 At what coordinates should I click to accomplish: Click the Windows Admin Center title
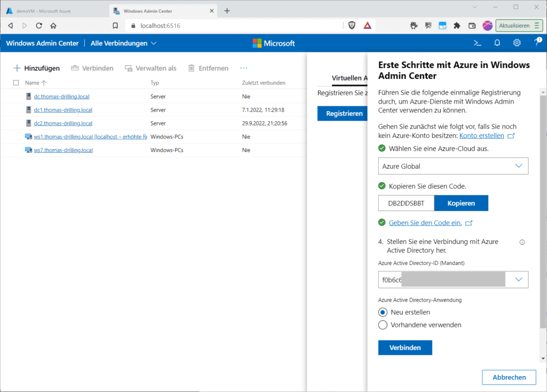coord(42,43)
